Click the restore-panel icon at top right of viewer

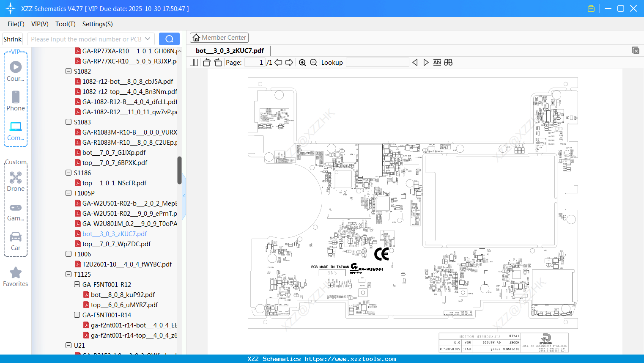[636, 50]
